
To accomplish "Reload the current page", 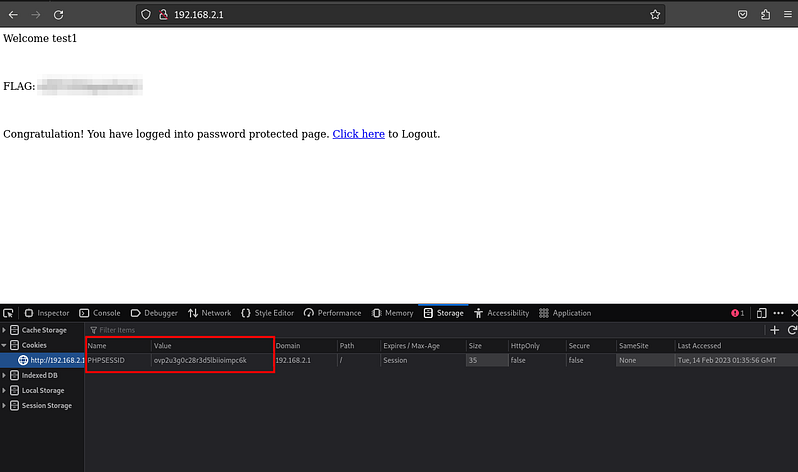I will [x=58, y=15].
